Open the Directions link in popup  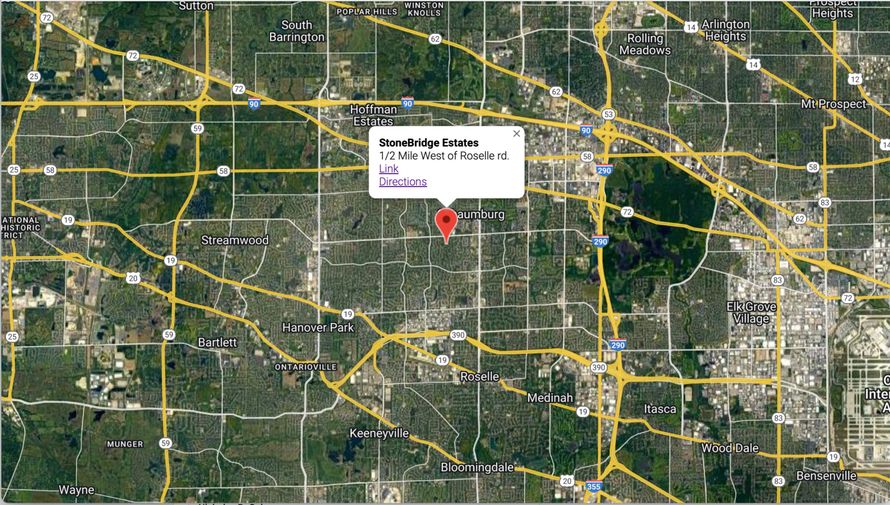click(403, 182)
